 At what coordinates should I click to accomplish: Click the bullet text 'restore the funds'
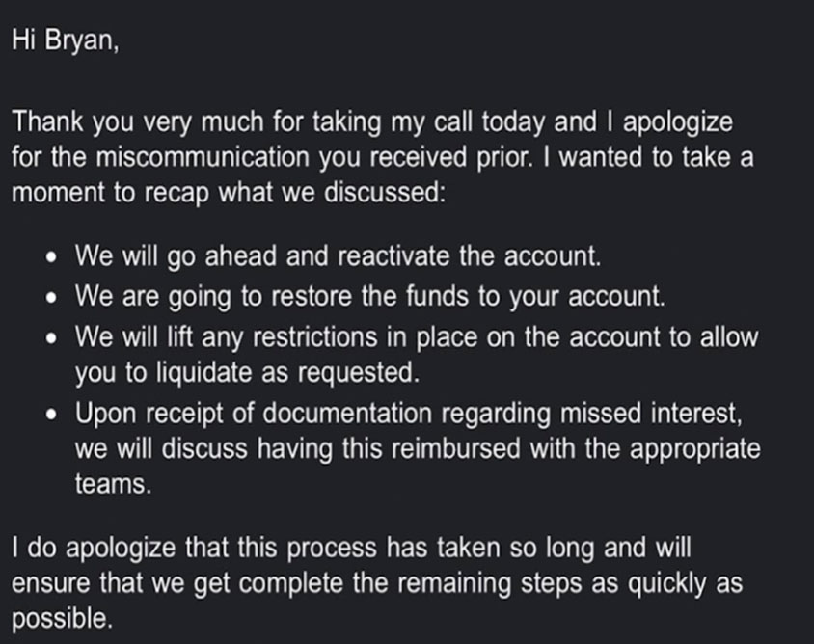click(x=369, y=297)
